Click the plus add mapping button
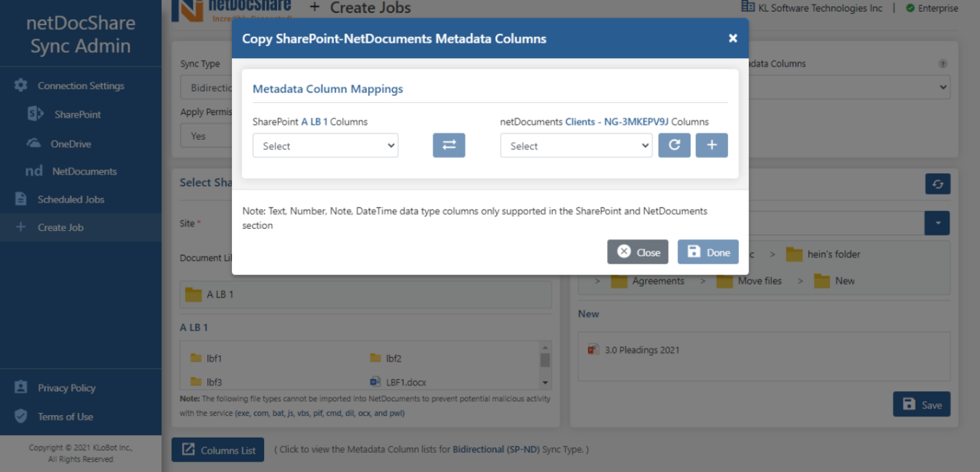980x472 pixels. click(712, 145)
